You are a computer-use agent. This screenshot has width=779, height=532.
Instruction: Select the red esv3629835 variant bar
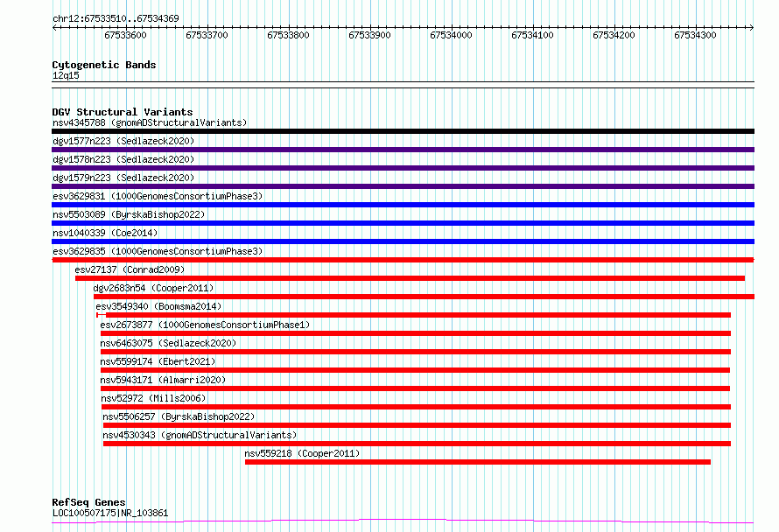tap(403, 260)
